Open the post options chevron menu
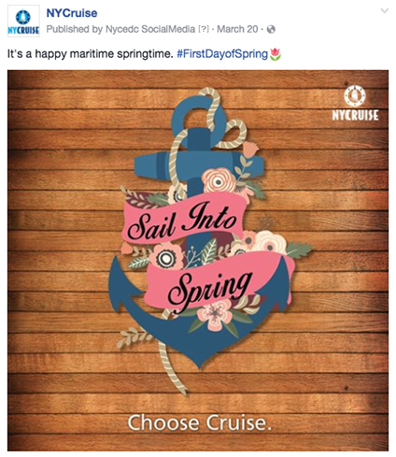This screenshot has height=457, width=396. pyautogui.click(x=384, y=11)
